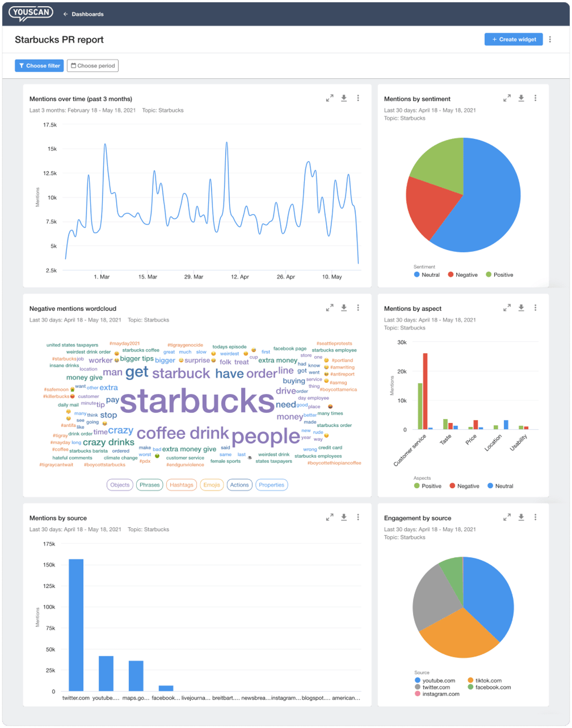The image size is (572, 728).
Task: Expand Mentions over time widget fullscreen
Action: [x=330, y=98]
